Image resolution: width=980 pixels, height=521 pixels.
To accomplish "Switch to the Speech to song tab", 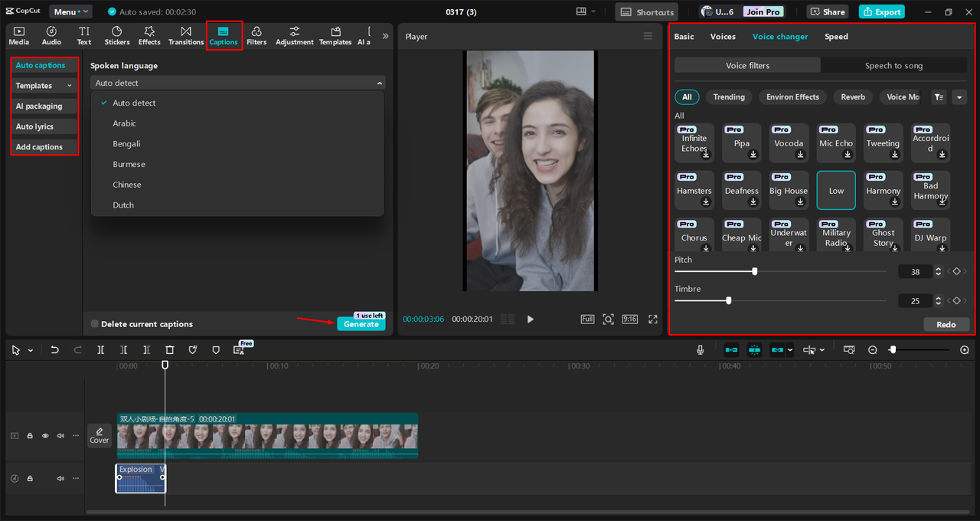I will [x=893, y=65].
